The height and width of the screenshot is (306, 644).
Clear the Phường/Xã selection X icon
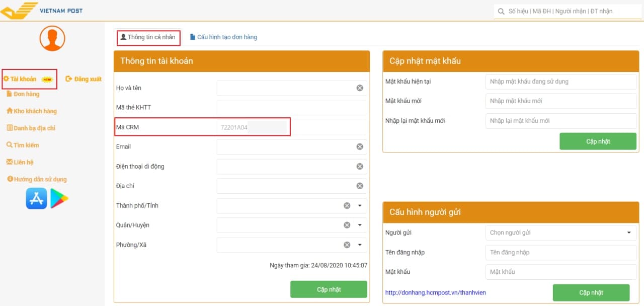347,245
